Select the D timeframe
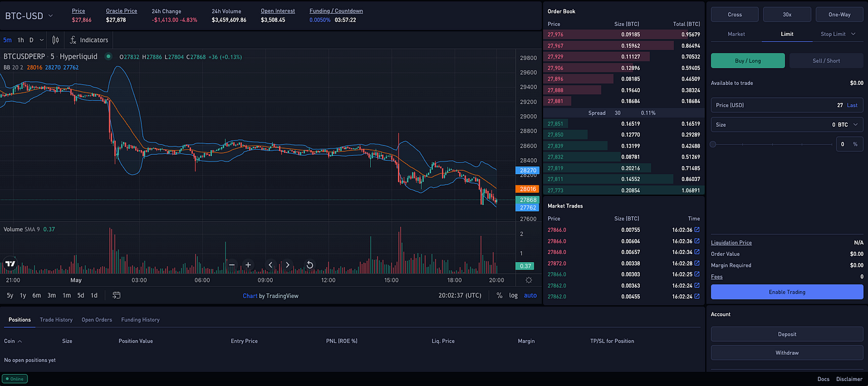Viewport: 868px width, 386px height. pos(32,40)
